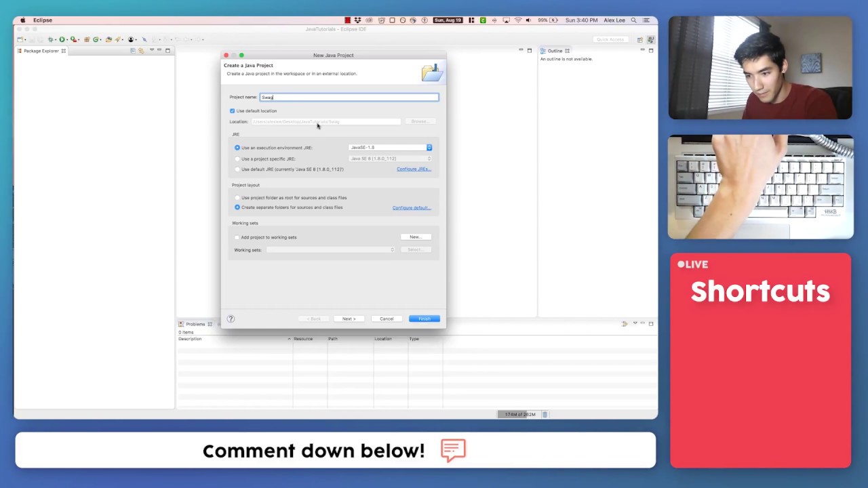Click the Next button in dialog
Viewport: 868px width, 488px height.
[349, 319]
